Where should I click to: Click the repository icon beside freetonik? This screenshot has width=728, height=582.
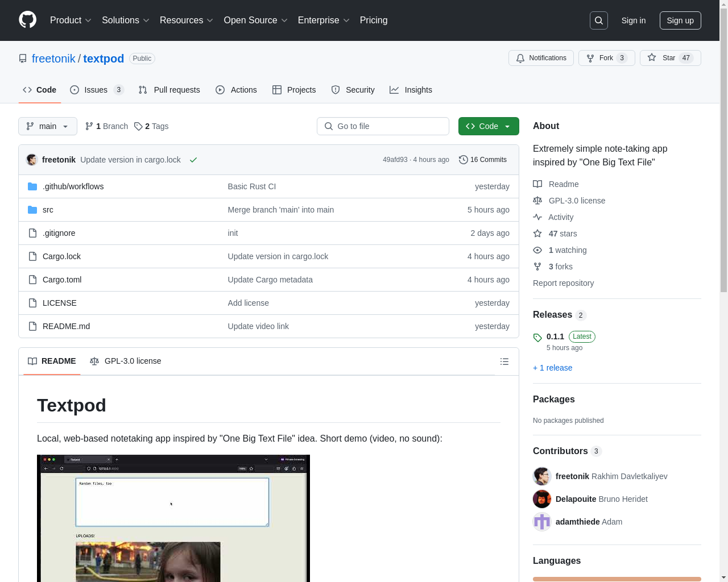[23, 59]
